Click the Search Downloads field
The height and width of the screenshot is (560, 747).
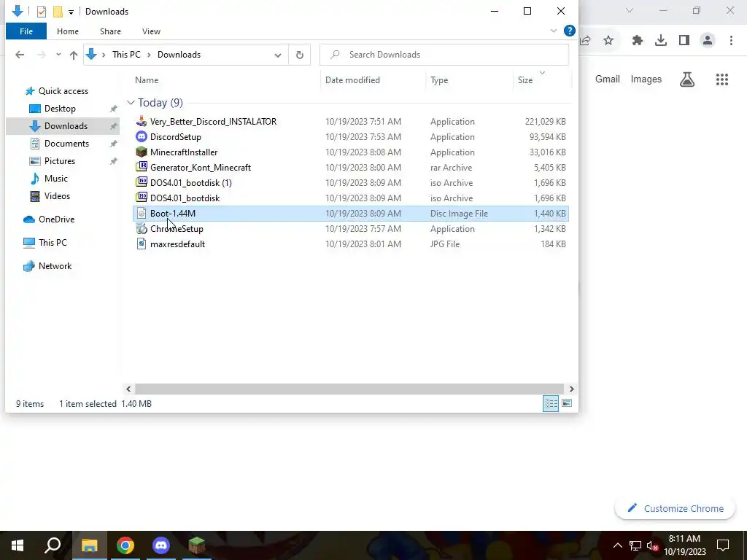444,55
